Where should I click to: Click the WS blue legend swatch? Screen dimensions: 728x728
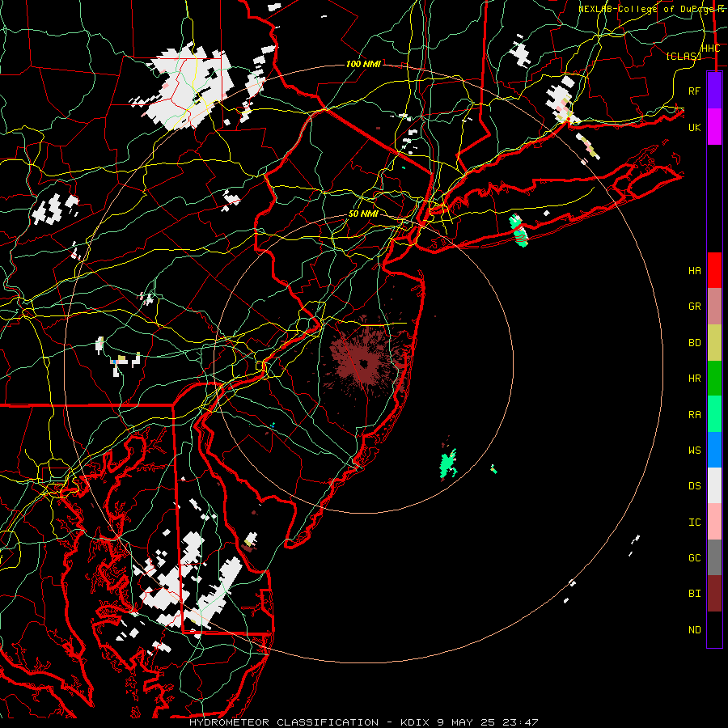(714, 450)
